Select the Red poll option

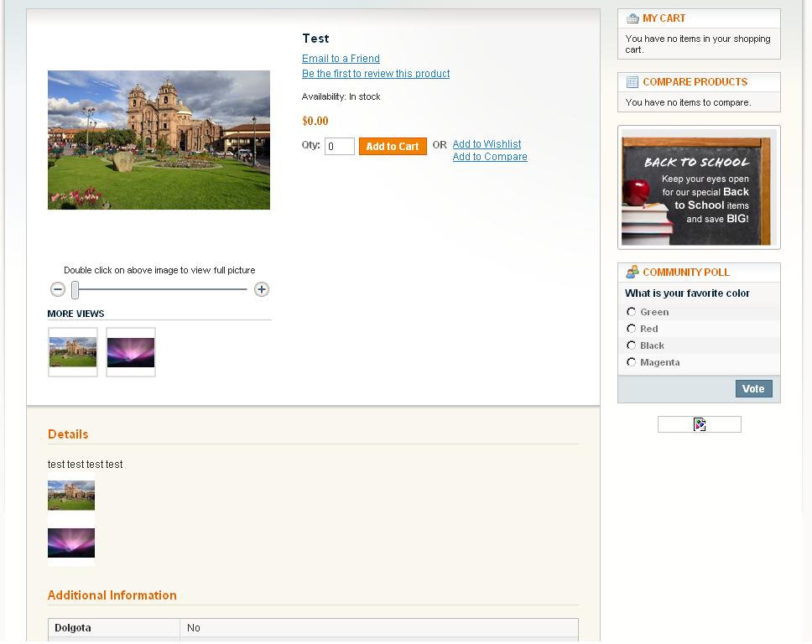click(632, 329)
